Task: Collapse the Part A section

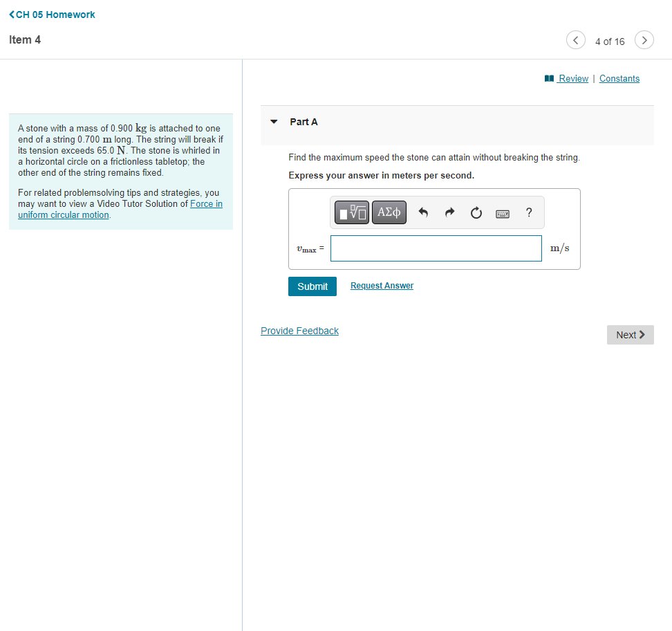Action: pyautogui.click(x=274, y=122)
